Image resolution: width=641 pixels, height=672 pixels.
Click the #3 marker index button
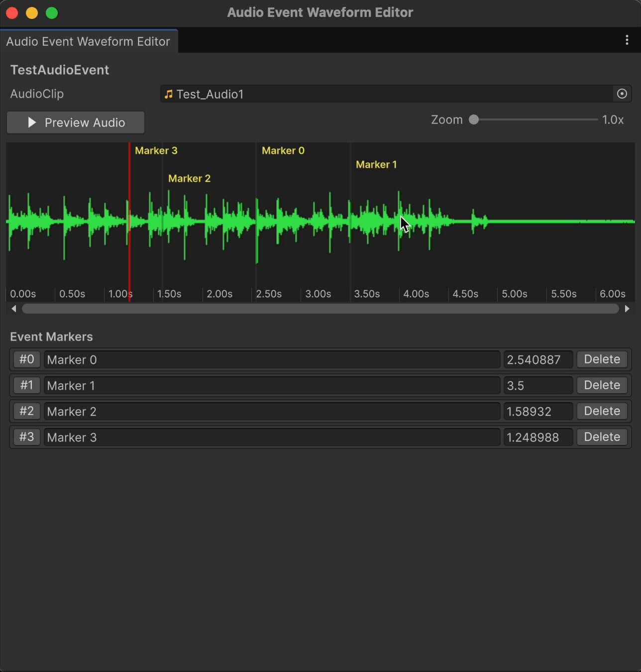pos(27,437)
